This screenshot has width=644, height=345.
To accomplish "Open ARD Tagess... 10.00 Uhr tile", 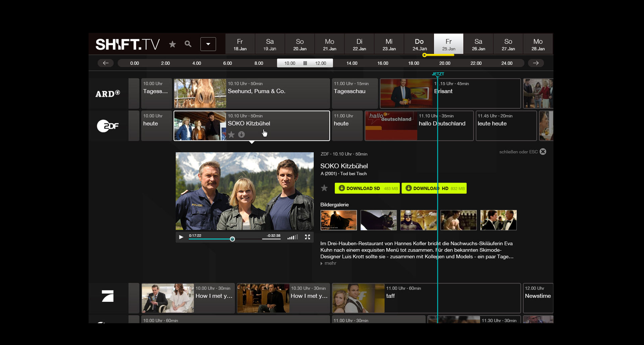I will pos(156,93).
